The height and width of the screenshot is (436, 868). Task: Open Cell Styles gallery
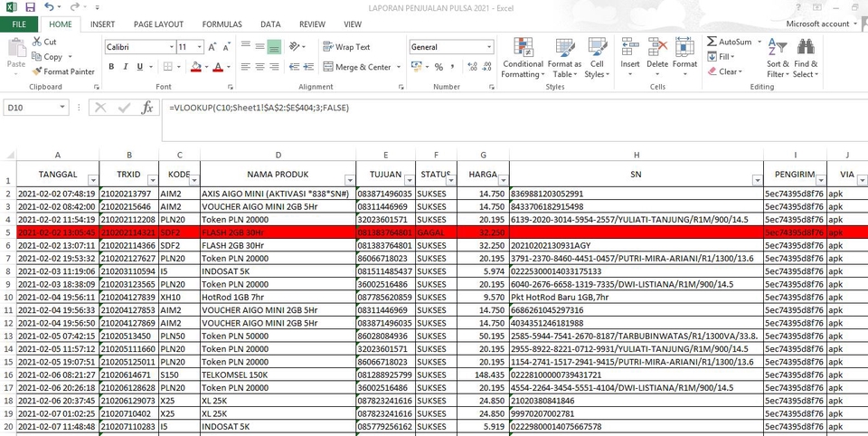tap(597, 58)
